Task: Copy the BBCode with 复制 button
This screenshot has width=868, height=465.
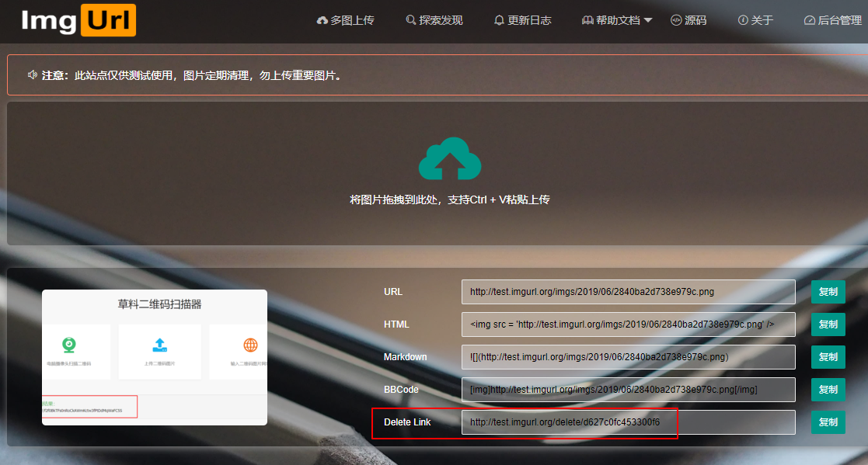Action: click(828, 390)
